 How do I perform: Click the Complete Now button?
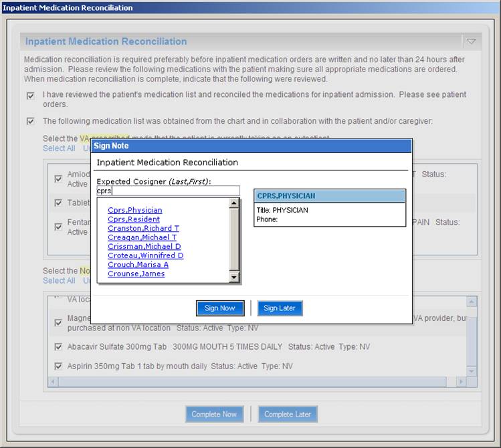[x=214, y=415]
